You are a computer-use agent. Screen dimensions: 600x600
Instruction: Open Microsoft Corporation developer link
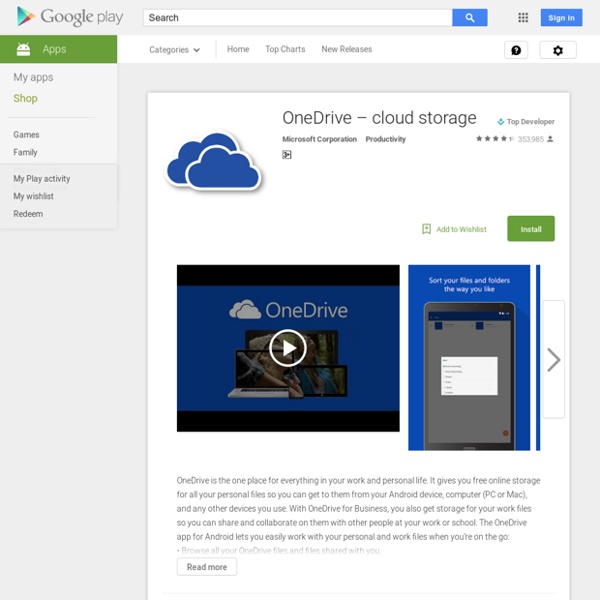pyautogui.click(x=319, y=139)
